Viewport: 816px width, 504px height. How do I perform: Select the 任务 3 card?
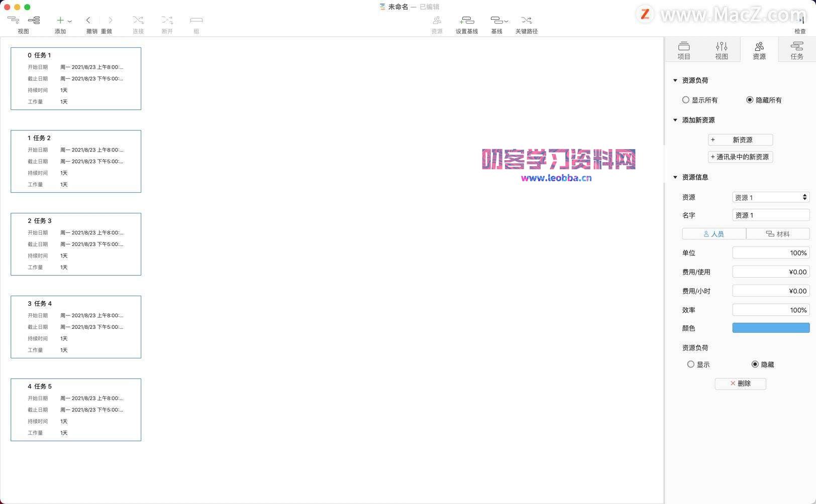[x=75, y=244]
